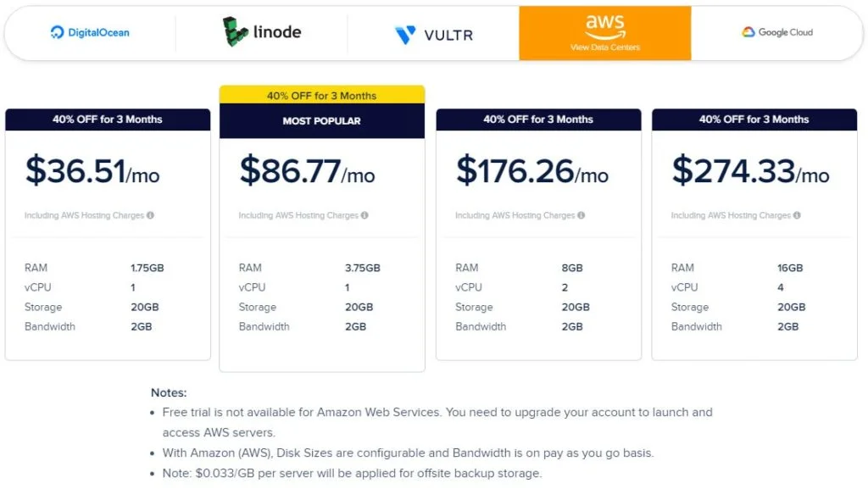This screenshot has height=489, width=868.
Task: Click the DigitalOcean logo icon
Action: coord(57,33)
